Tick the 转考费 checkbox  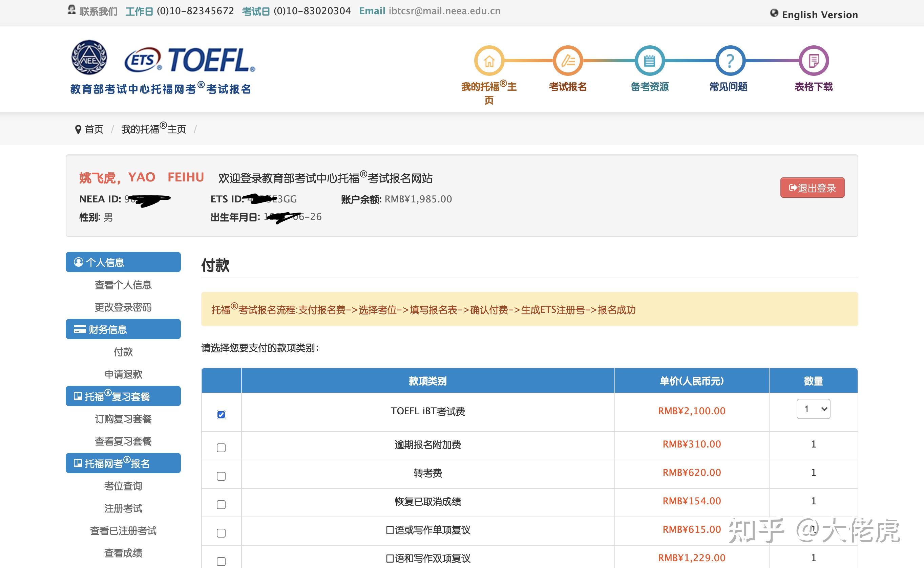click(221, 476)
